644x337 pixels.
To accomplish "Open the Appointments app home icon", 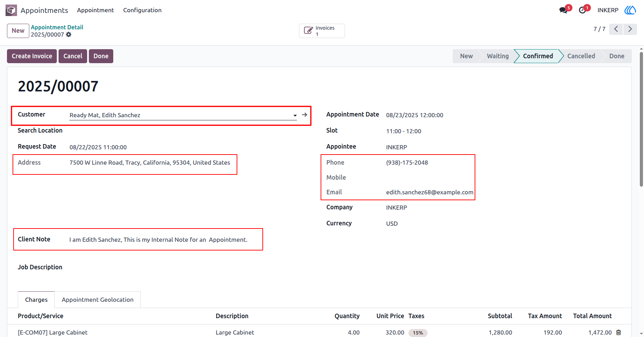I will click(x=11, y=10).
